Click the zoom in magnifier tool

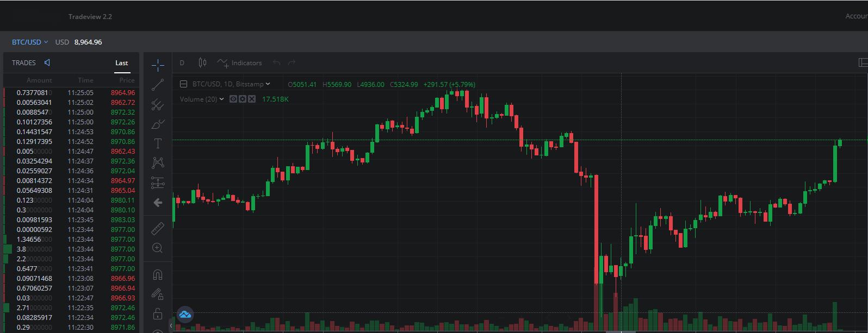pos(158,248)
